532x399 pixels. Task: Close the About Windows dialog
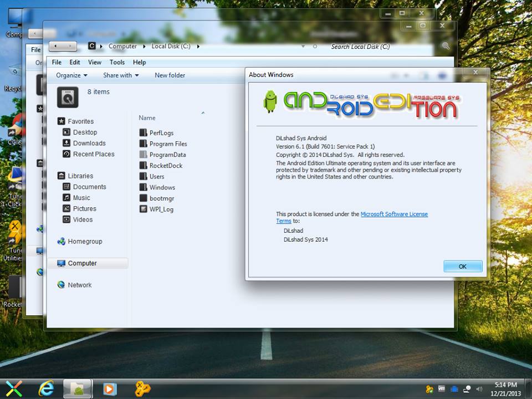click(x=475, y=72)
